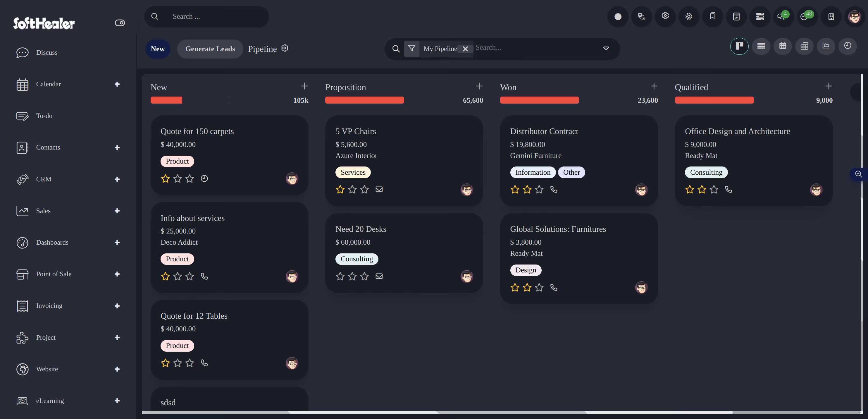Toggle first priority star on Need 20 Desks
This screenshot has width=868, height=419.
click(x=340, y=277)
